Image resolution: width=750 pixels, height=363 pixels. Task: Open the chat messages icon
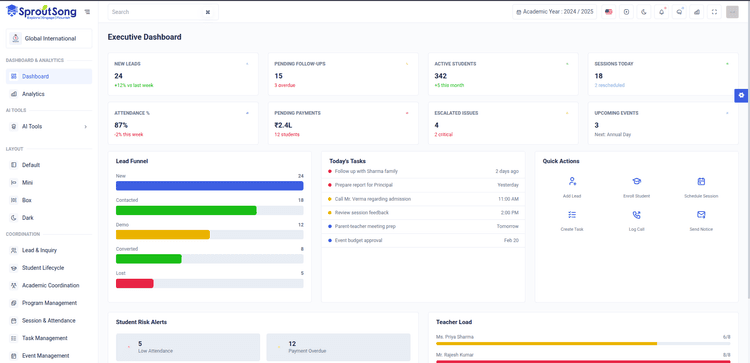(x=679, y=12)
